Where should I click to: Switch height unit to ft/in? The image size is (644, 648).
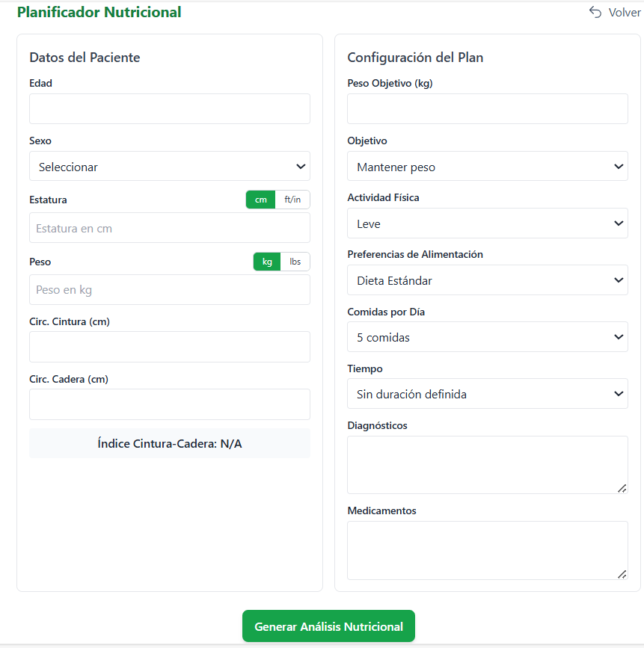pos(292,200)
